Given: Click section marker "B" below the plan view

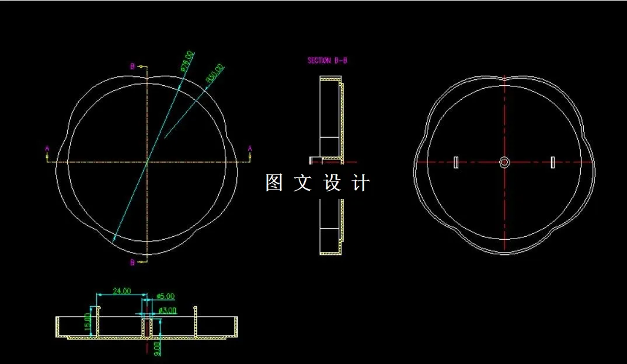Looking at the screenshot, I should pos(133,262).
